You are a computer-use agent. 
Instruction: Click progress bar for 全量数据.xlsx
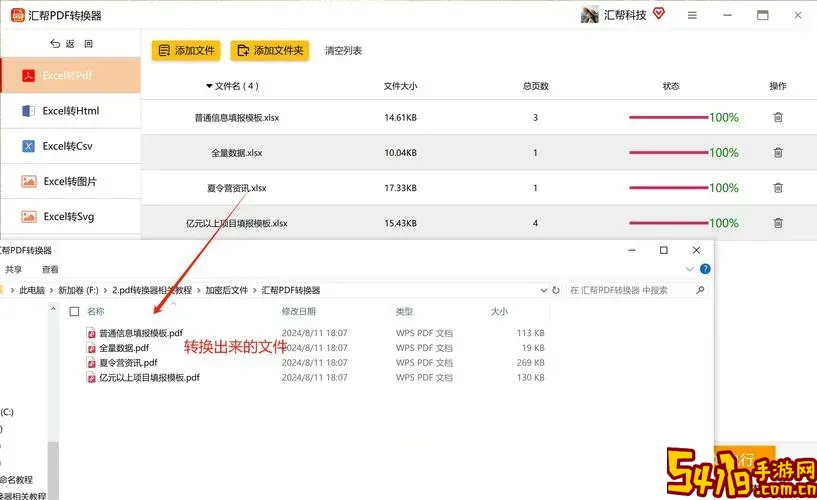tap(669, 153)
